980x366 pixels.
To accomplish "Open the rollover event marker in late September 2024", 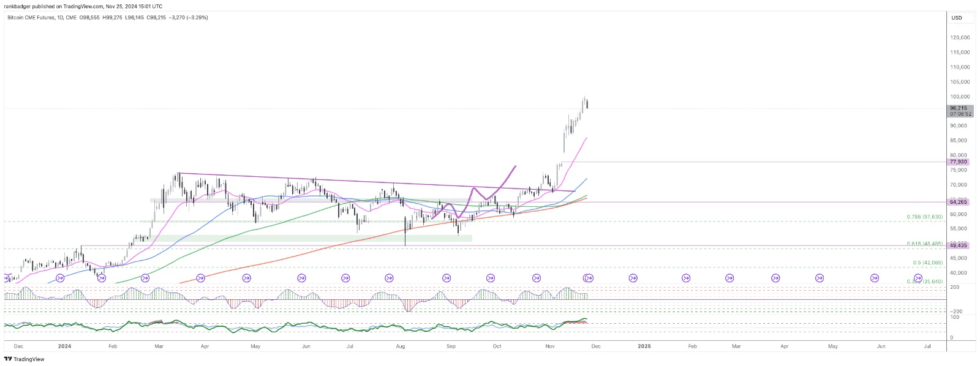I will point(490,278).
